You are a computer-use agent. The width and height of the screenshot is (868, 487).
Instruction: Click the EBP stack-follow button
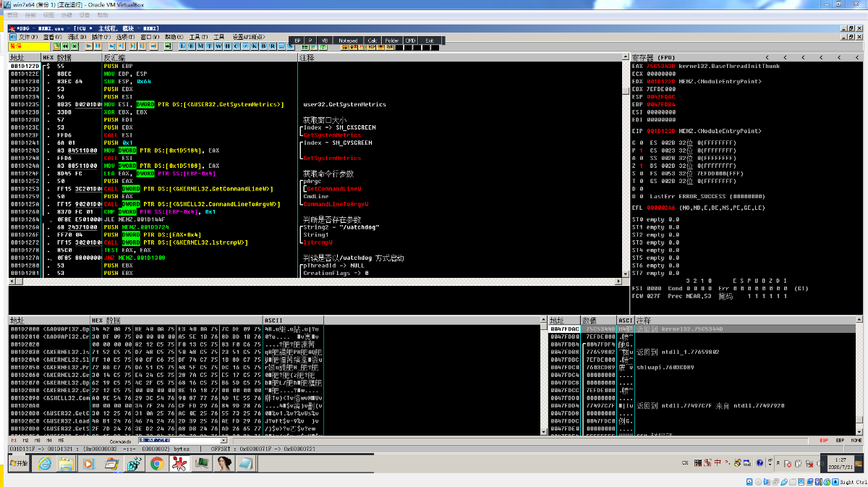click(x=840, y=440)
